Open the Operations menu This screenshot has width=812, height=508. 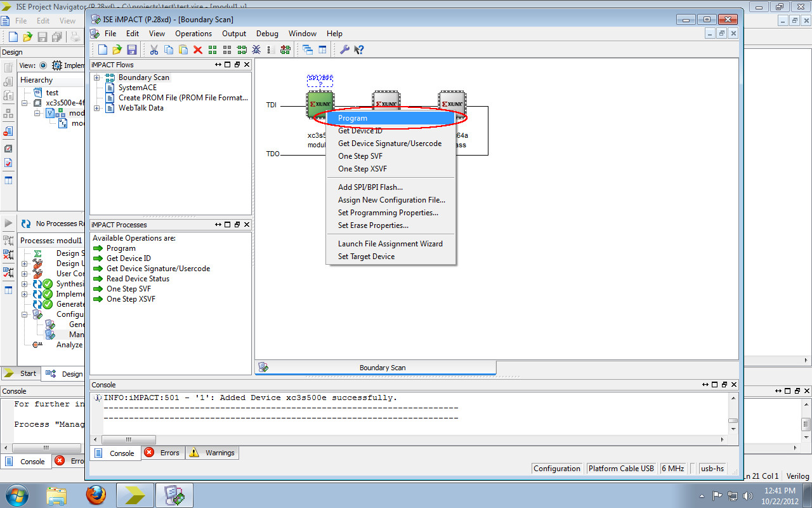click(x=193, y=33)
